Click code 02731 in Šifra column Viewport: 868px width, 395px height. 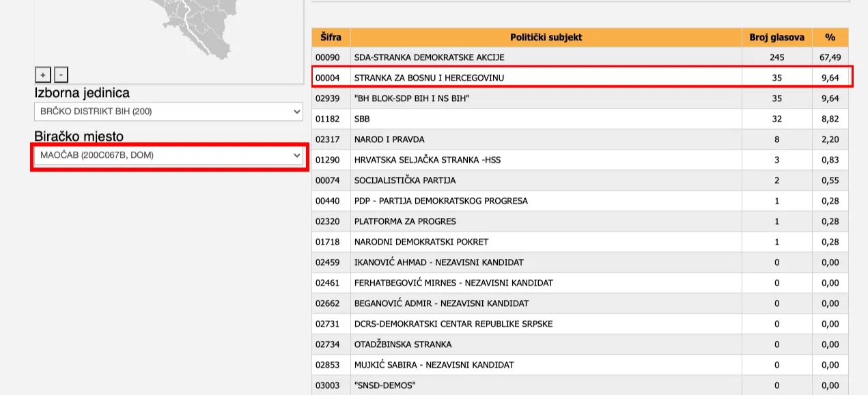point(327,324)
